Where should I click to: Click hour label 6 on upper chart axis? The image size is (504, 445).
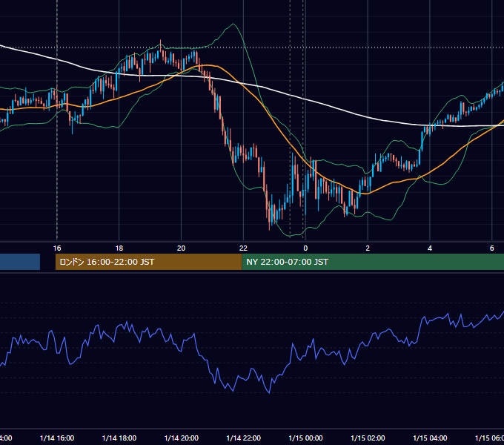click(492, 248)
